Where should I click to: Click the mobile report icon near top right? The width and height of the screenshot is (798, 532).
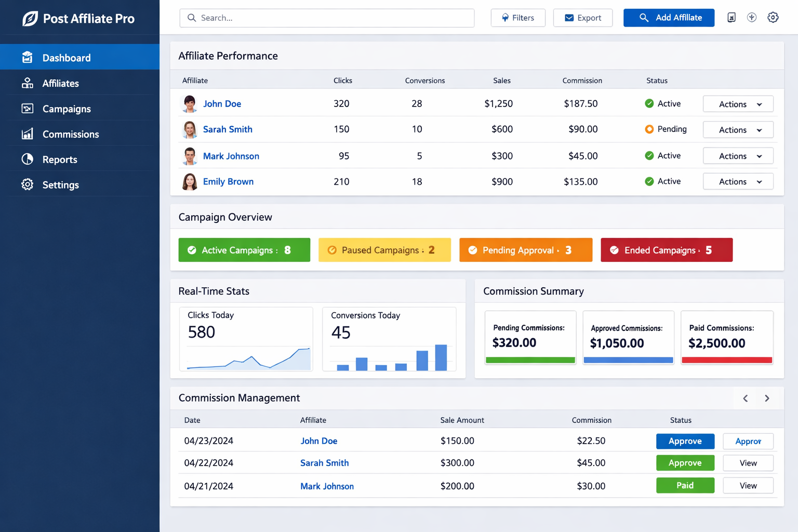click(731, 17)
